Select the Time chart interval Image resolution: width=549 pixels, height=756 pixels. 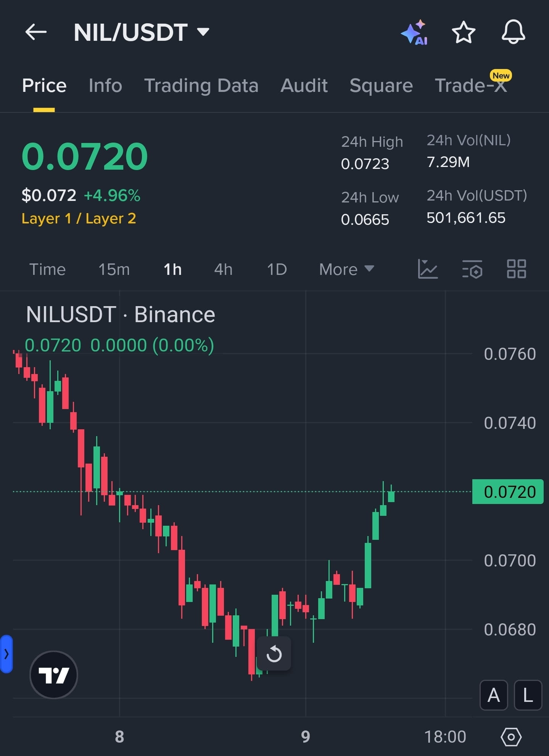pyautogui.click(x=48, y=270)
